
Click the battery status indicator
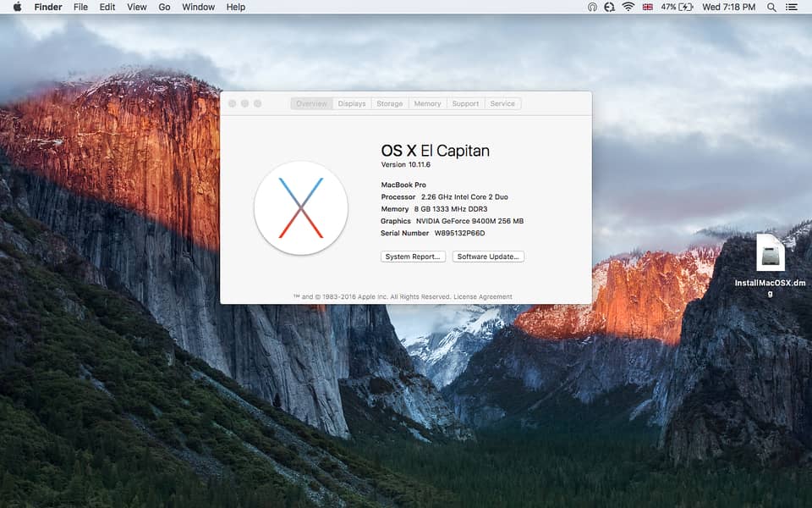tap(677, 7)
